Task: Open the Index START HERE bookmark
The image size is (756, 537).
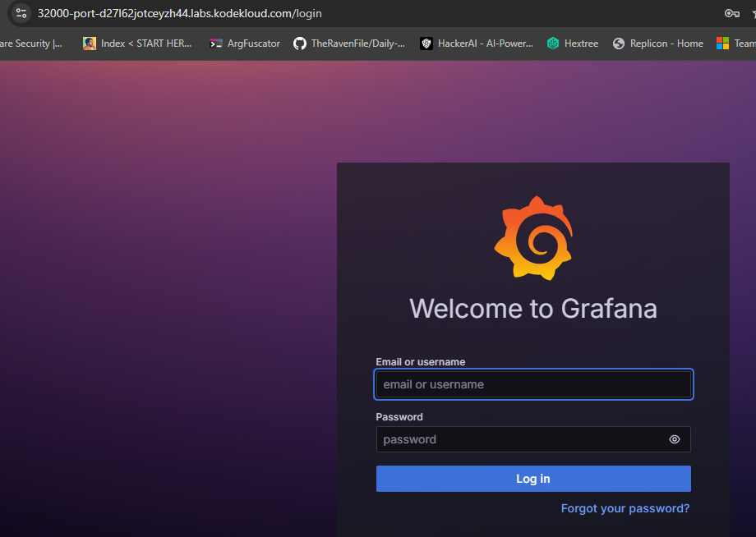Action: (137, 44)
